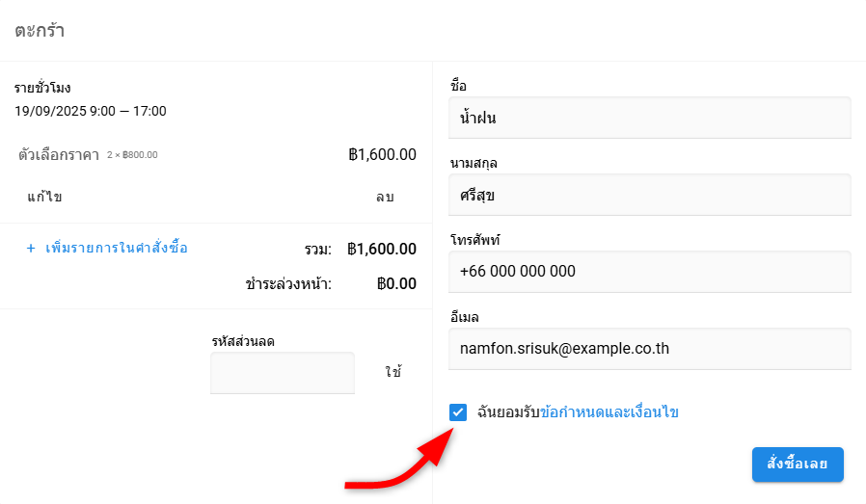This screenshot has height=504, width=866.
Task: Click the ชำระล่วงหน้า amount ฿0.00
Action: [396, 284]
